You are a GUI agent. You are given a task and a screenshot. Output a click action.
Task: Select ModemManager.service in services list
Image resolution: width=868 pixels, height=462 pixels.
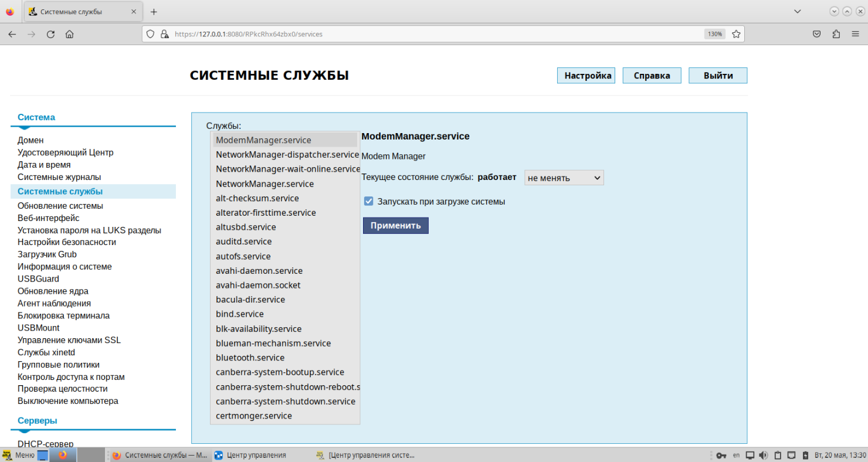click(x=286, y=140)
